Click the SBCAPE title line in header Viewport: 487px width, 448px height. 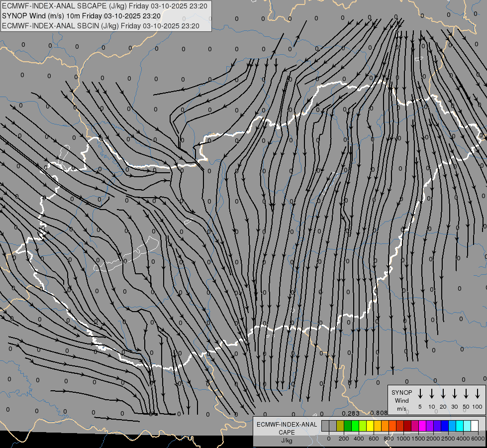(x=104, y=6)
